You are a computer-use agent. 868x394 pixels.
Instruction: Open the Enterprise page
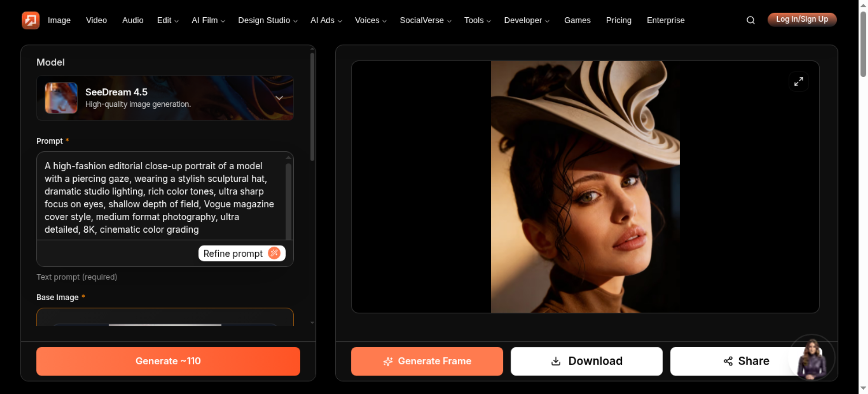[x=665, y=20]
